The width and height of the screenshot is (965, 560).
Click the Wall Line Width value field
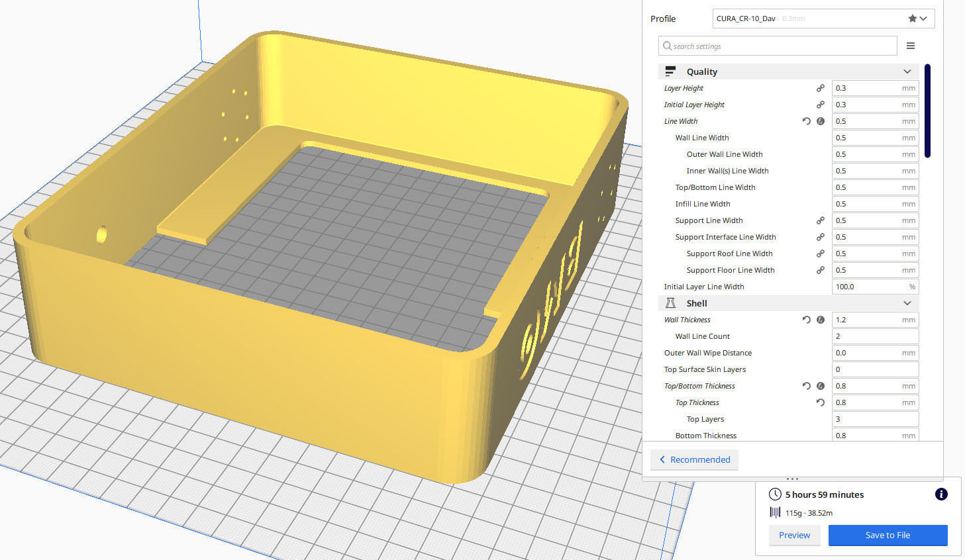click(875, 138)
